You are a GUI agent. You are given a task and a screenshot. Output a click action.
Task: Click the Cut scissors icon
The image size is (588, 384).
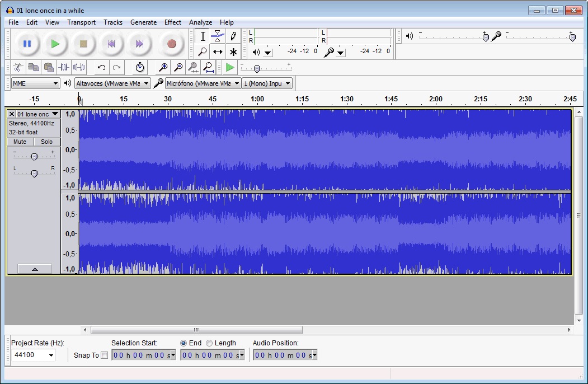click(x=18, y=68)
